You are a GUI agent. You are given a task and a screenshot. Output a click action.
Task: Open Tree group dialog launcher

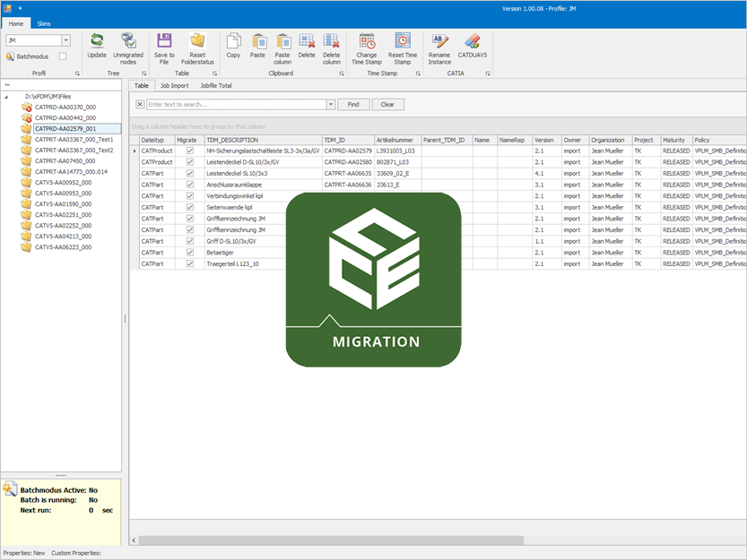(143, 73)
